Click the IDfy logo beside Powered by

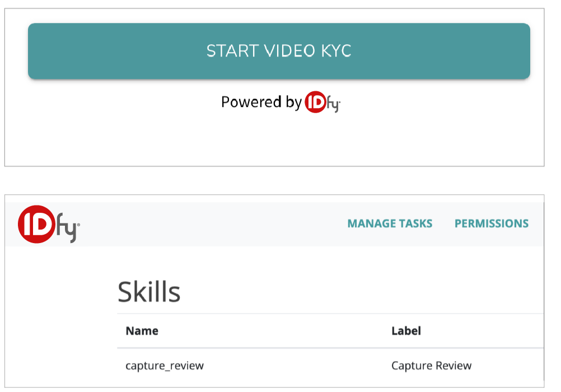pyautogui.click(x=322, y=103)
